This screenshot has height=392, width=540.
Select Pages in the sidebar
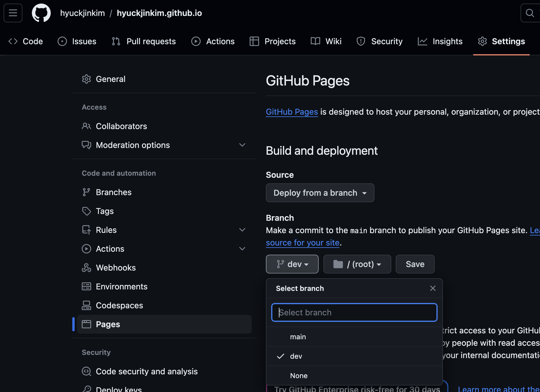click(x=164, y=324)
